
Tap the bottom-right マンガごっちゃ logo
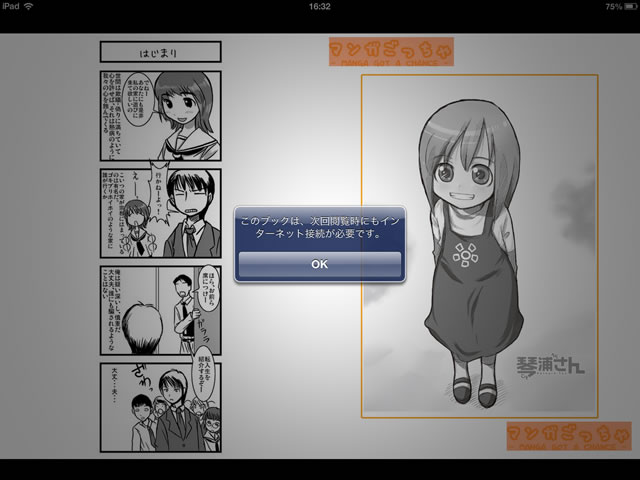(569, 436)
